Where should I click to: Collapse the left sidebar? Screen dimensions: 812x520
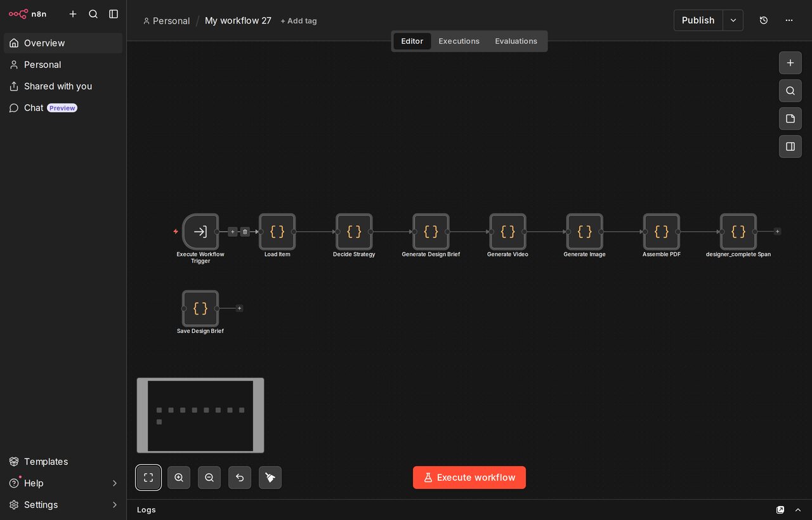[114, 14]
